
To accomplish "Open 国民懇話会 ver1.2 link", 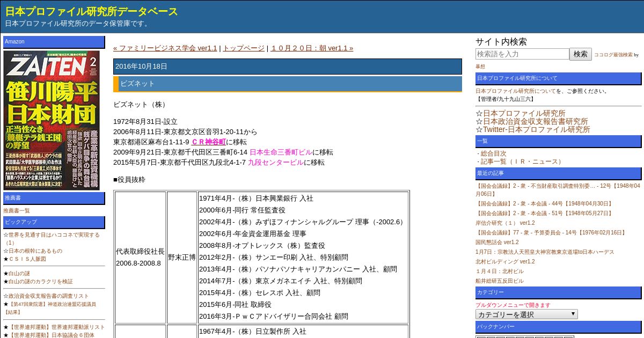I will [x=497, y=243].
